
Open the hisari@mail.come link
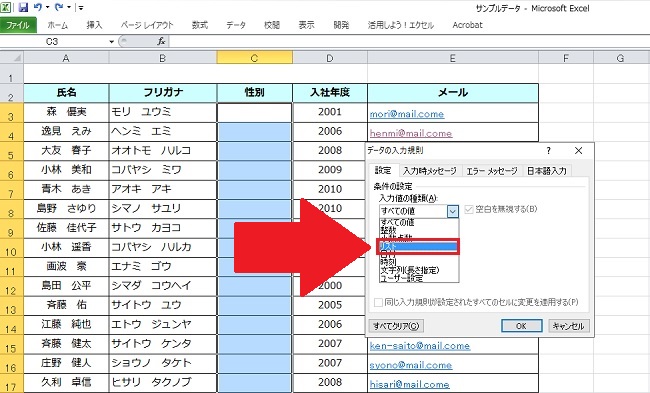pos(410,384)
